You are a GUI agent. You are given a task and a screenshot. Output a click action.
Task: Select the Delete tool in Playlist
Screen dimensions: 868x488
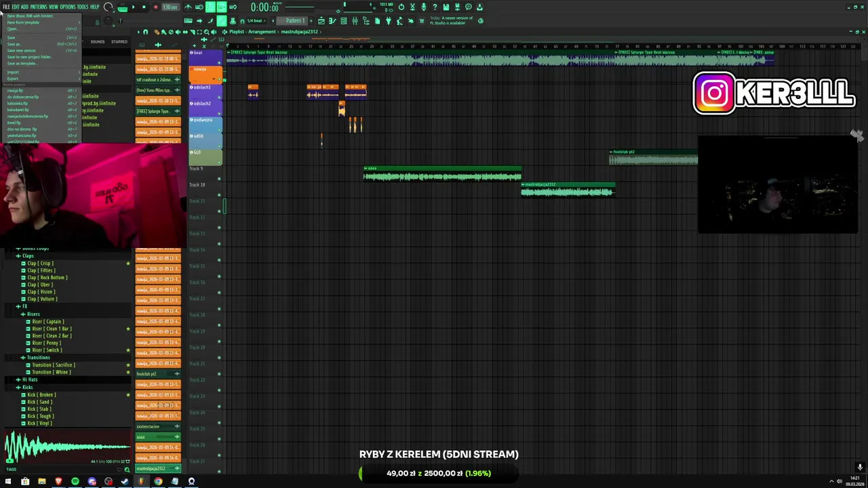171,32
